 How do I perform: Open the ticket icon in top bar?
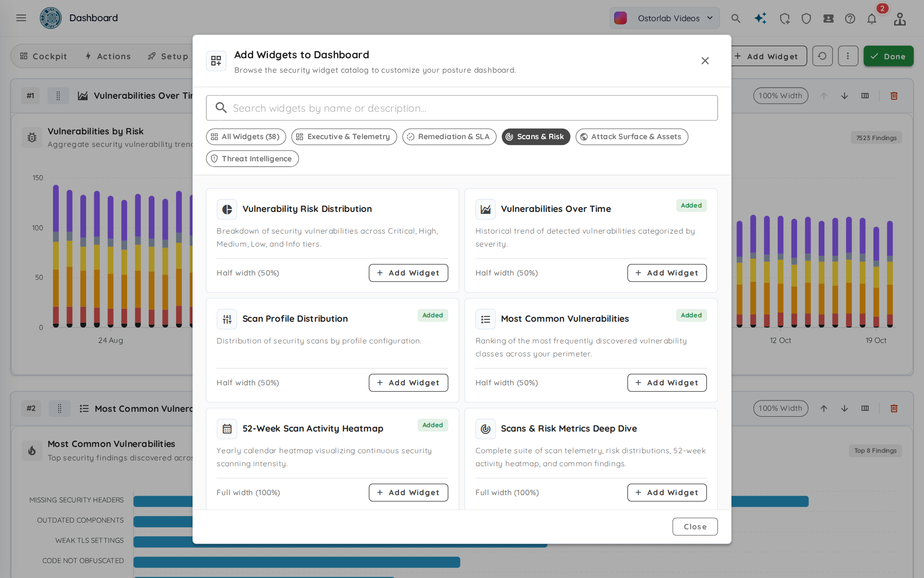828,18
